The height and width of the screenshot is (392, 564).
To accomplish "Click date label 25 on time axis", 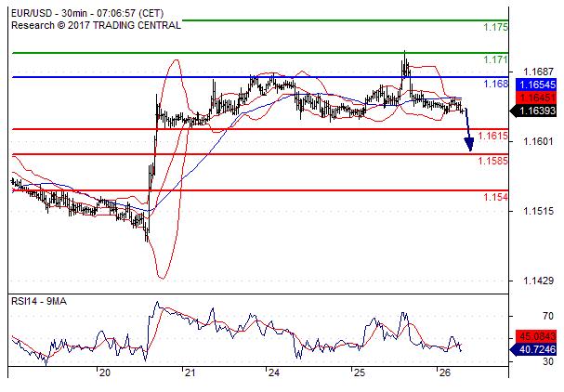I will tap(359, 372).
